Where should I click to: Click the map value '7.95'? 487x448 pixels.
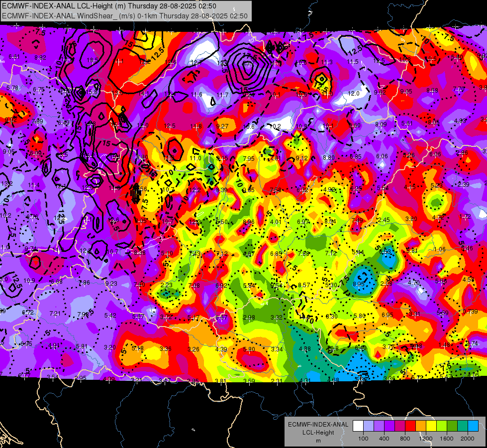coord(249,159)
